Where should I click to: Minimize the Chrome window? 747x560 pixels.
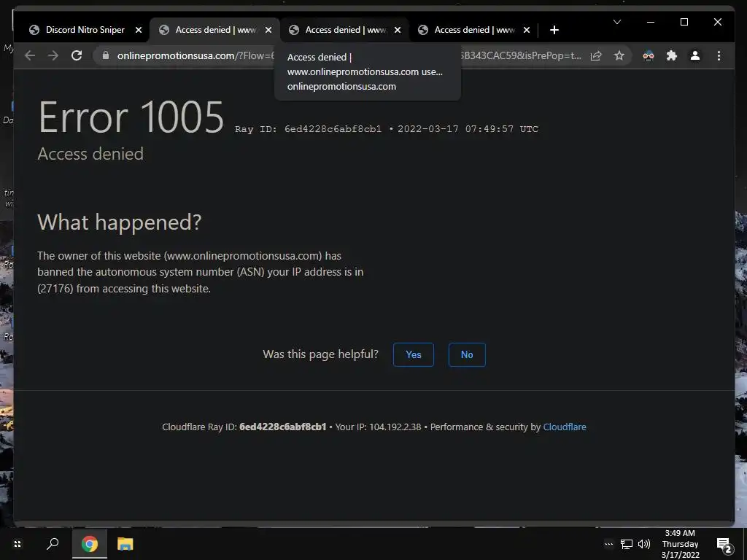[x=651, y=22]
